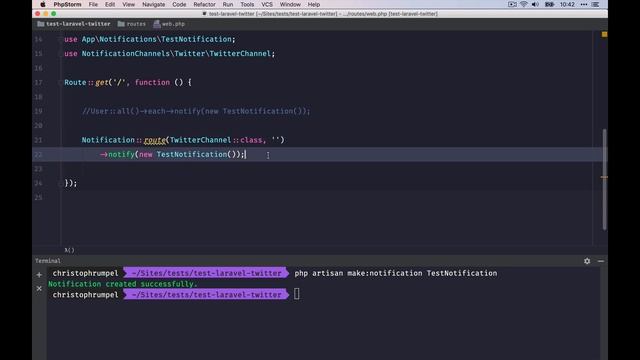This screenshot has height=360, width=640.
Task: Collapse the Route::get closure fold marker
Action: tap(60, 82)
